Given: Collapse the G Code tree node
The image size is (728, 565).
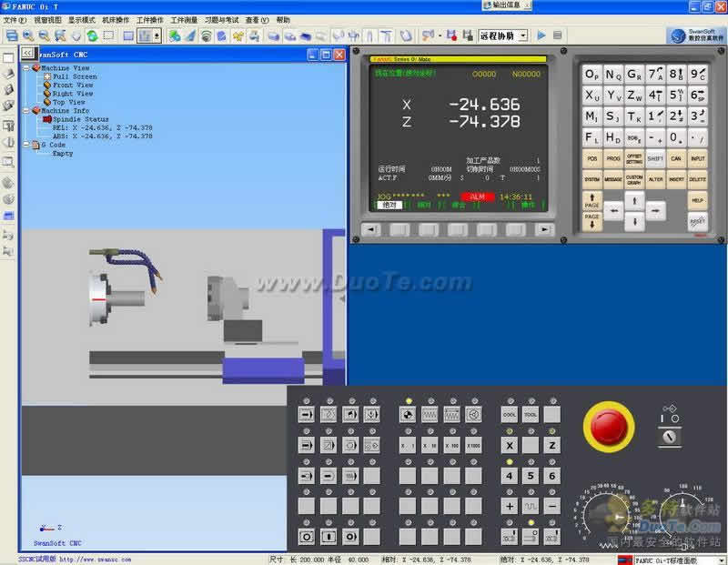Looking at the screenshot, I should [27, 145].
